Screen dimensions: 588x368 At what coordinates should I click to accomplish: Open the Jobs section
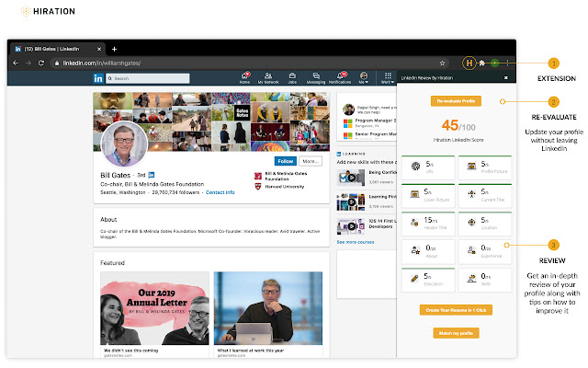292,77
